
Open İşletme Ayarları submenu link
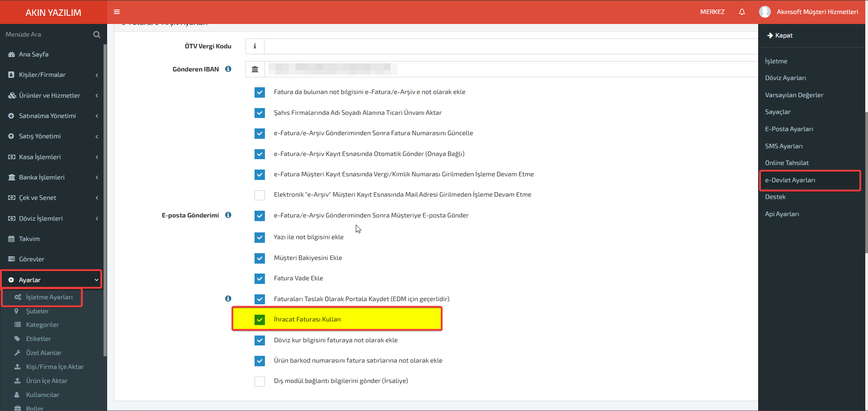[42, 298]
